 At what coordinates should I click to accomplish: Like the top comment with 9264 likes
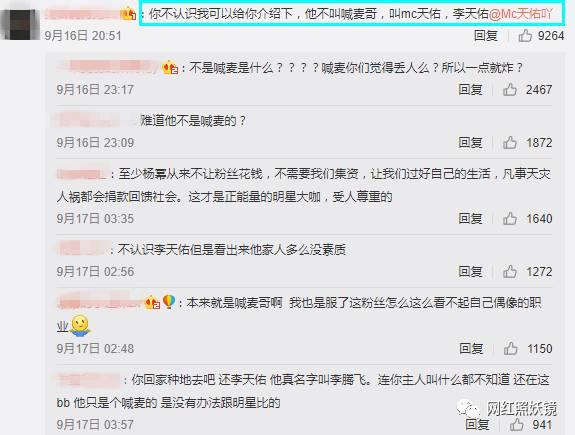[525, 36]
